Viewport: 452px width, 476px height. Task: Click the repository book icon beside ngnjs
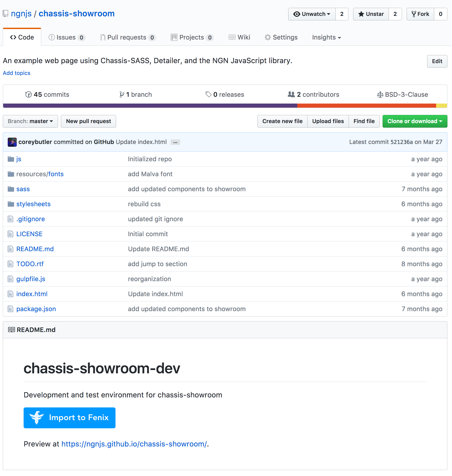(x=6, y=13)
